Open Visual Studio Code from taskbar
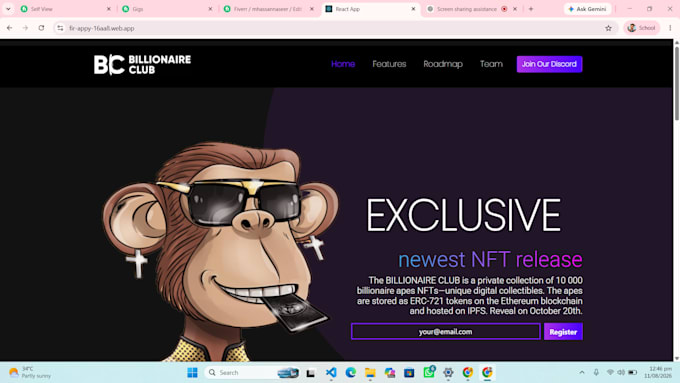680x383 pixels. coord(331,372)
